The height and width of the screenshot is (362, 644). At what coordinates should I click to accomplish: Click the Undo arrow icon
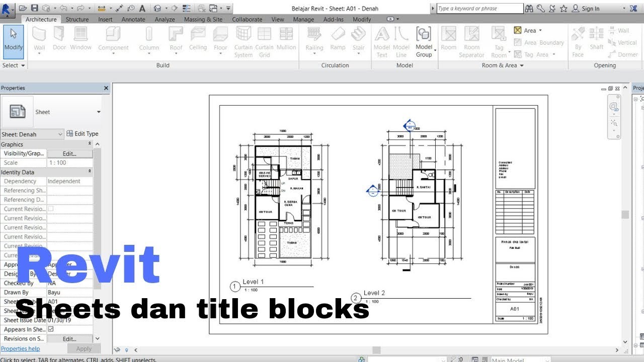tap(63, 8)
